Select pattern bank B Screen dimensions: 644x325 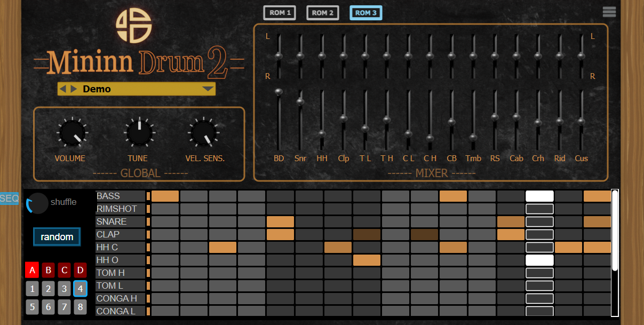pyautogui.click(x=49, y=271)
